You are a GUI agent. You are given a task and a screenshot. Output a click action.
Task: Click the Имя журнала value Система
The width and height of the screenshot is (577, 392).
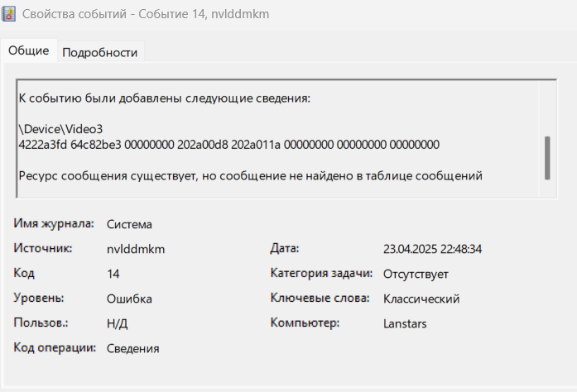point(129,224)
